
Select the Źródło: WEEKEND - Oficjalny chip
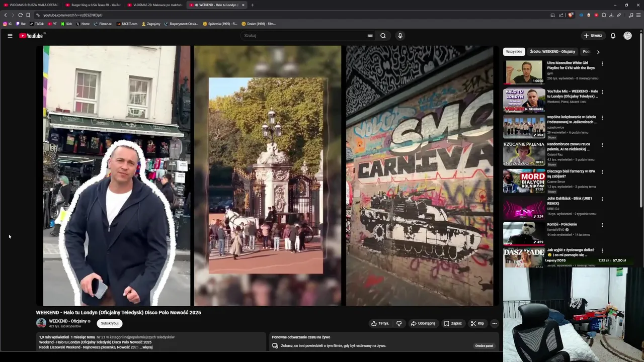(552, 52)
